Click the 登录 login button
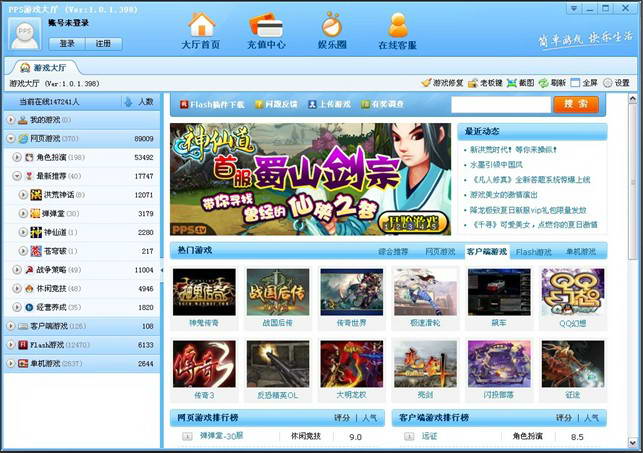643x453 pixels. [67, 43]
